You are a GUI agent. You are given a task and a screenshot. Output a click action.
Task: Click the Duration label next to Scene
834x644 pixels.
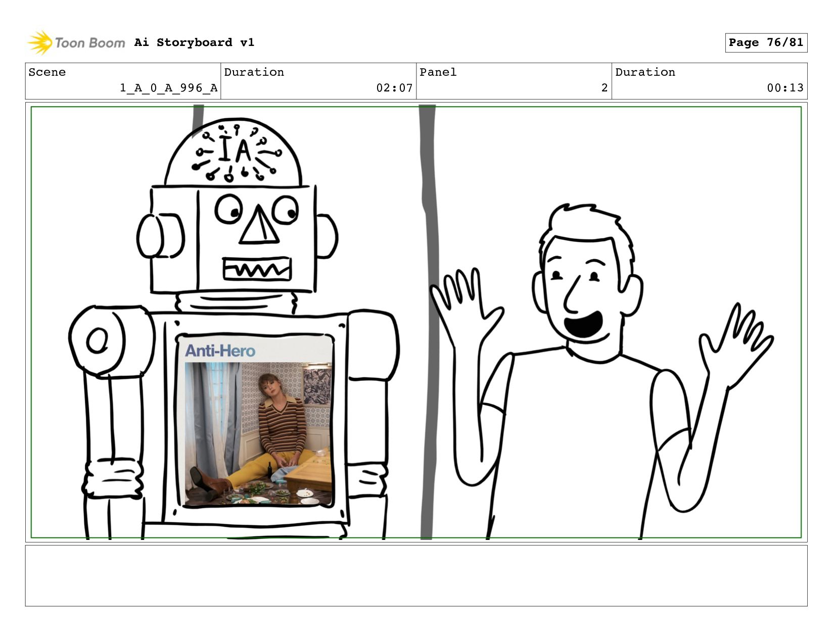pos(254,72)
